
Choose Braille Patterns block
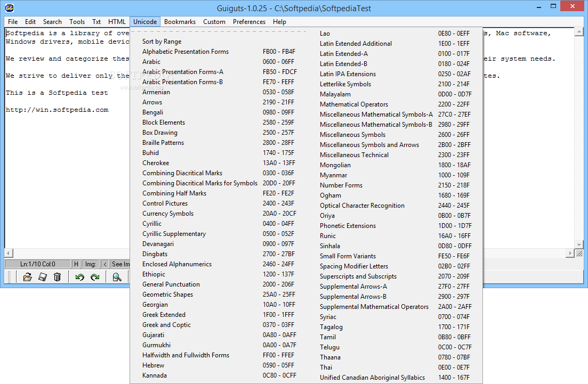[x=220, y=143]
